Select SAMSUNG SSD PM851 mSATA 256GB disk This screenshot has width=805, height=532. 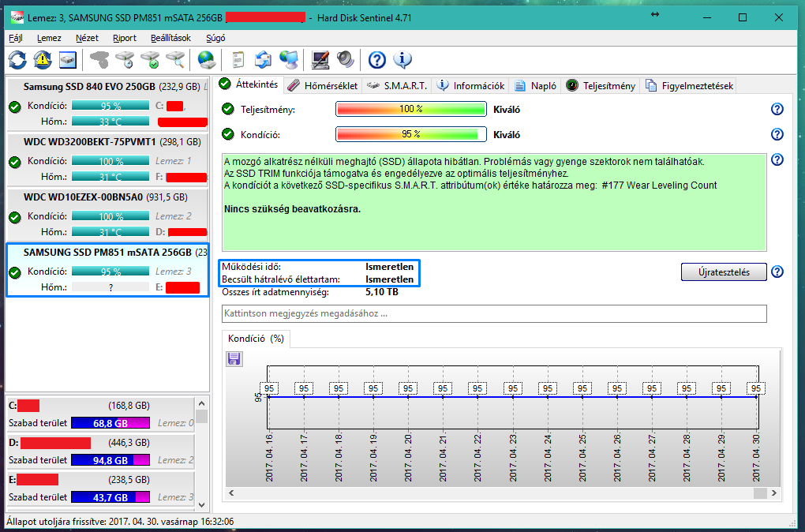click(x=107, y=270)
